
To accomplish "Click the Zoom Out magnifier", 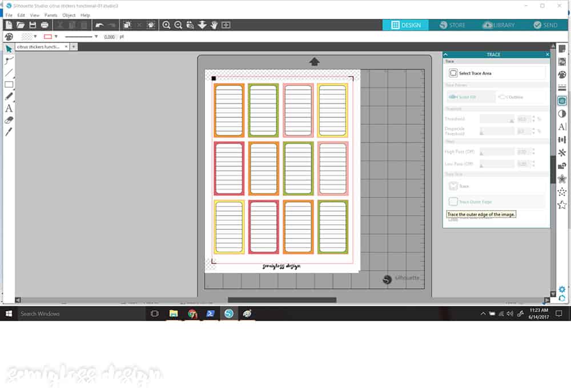I will tap(178, 25).
